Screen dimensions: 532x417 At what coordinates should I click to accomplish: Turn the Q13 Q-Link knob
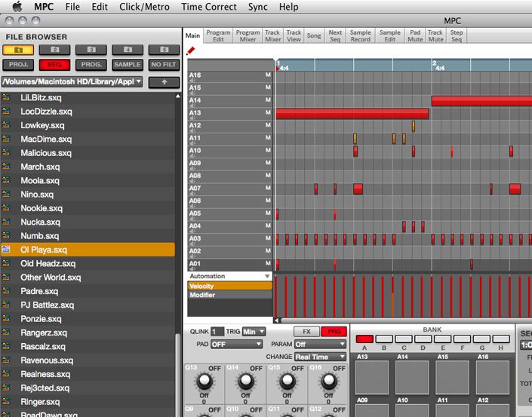click(204, 380)
